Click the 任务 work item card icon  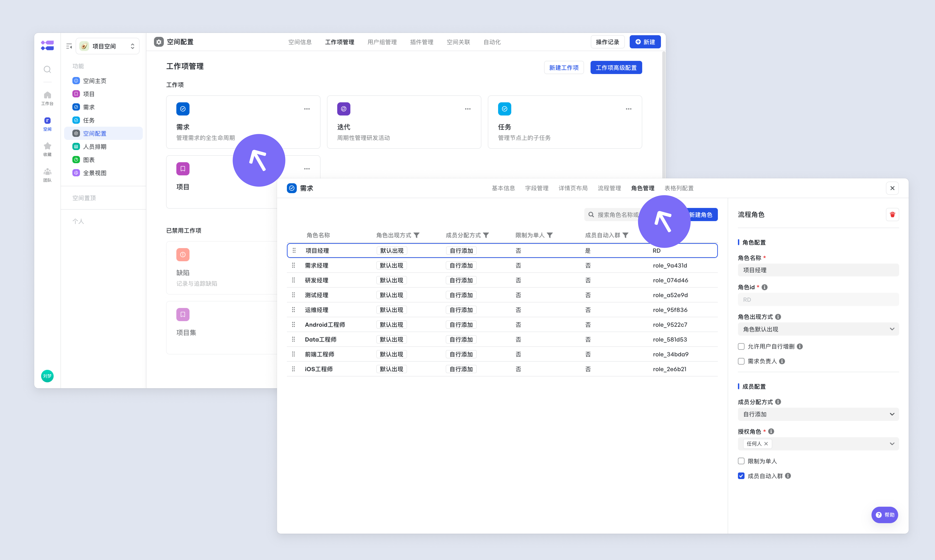(x=505, y=109)
